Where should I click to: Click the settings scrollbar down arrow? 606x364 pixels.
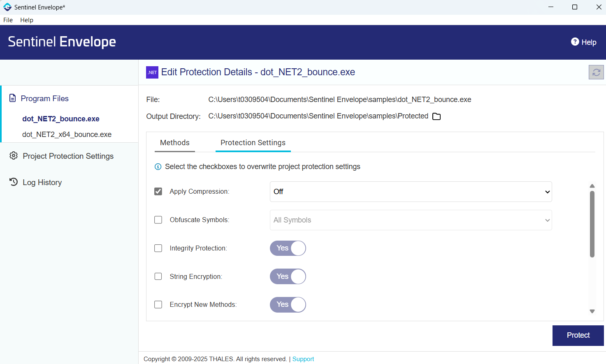tap(592, 311)
